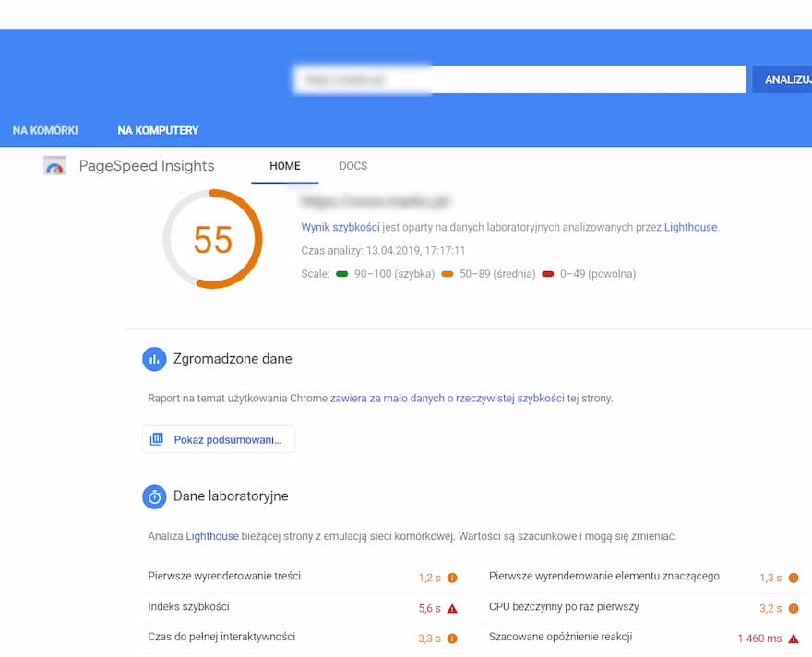Click the Pokaż podsumowani… button
Screen dimensions: 812x657
(x=219, y=439)
